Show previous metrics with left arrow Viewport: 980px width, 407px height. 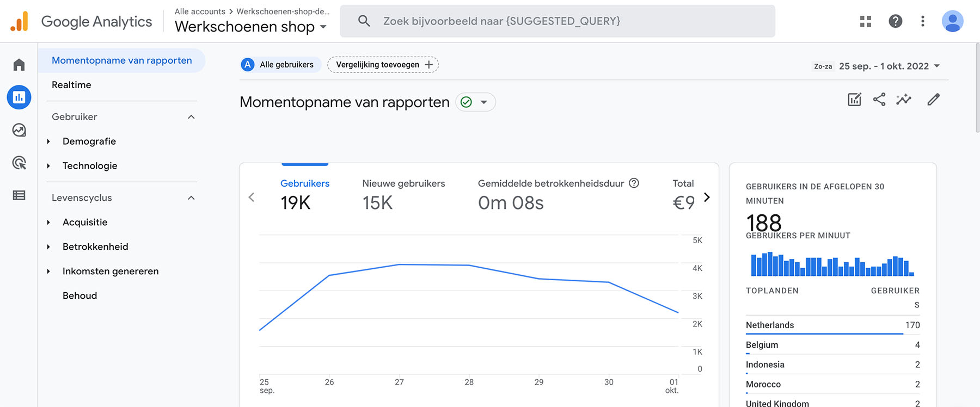pos(252,197)
